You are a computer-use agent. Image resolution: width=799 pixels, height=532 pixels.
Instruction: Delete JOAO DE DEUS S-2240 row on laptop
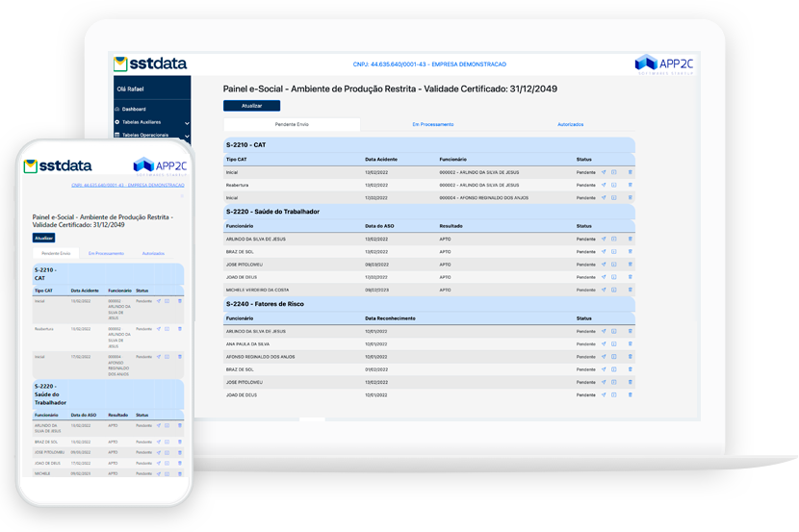pyautogui.click(x=631, y=395)
